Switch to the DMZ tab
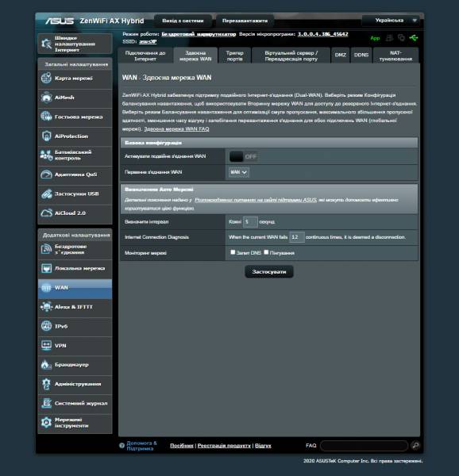This screenshot has height=476, width=459. (340, 56)
